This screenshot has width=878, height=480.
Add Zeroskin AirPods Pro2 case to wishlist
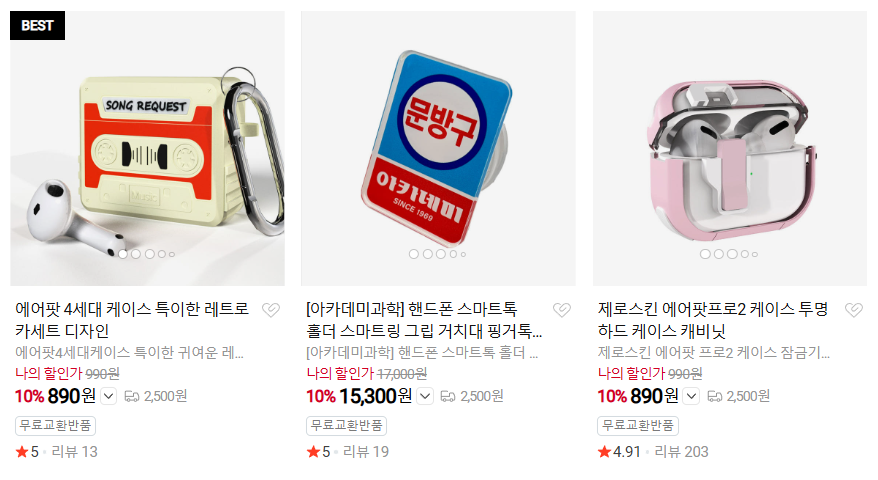pos(854,309)
